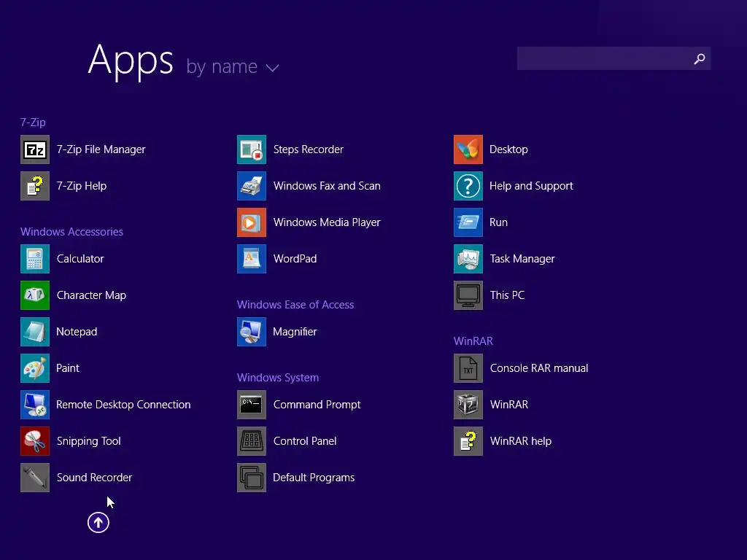Open the Control Panel icon

pos(252,441)
